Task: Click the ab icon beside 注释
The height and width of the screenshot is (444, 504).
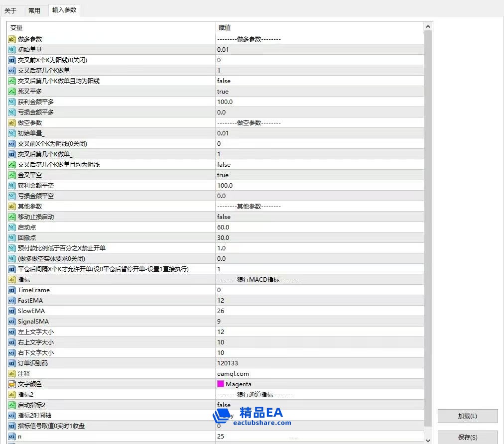Action: 12,373
